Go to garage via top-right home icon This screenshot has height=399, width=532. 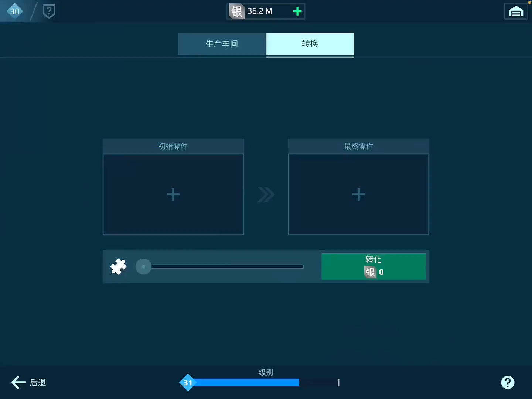[516, 11]
